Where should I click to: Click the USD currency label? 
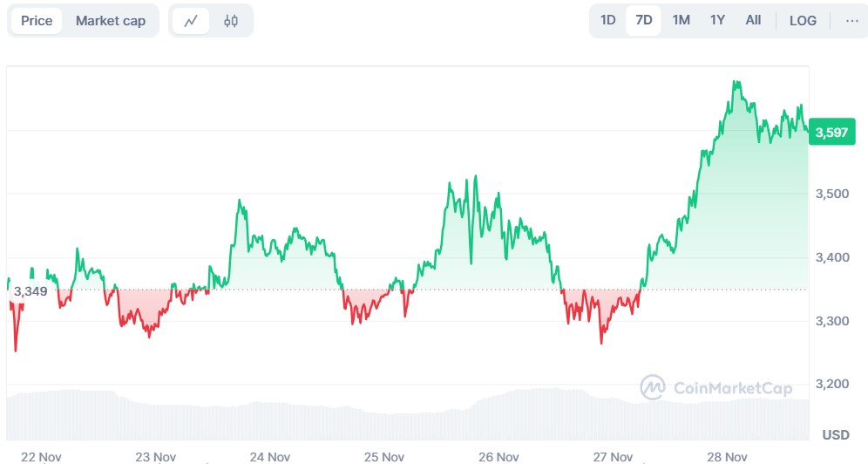point(836,434)
